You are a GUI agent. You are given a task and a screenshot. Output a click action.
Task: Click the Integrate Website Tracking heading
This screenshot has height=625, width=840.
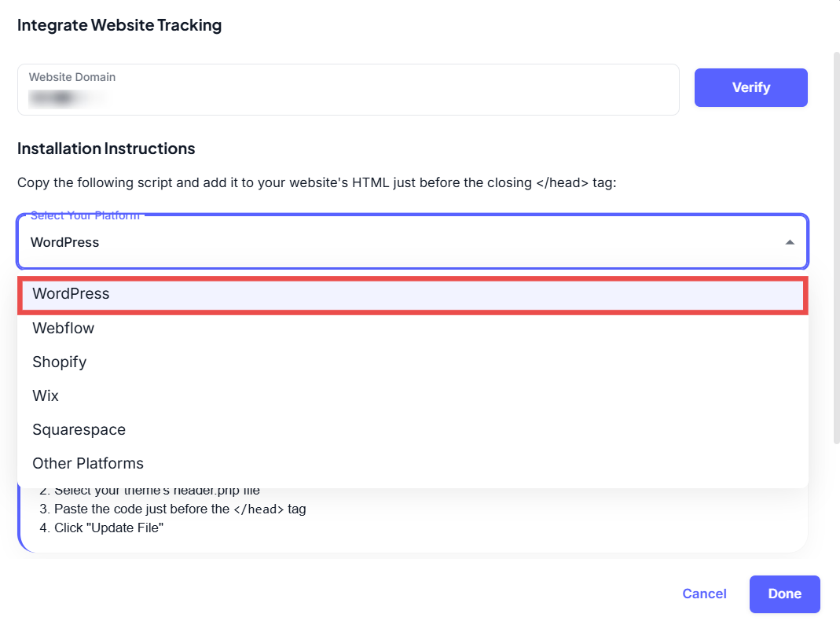click(119, 25)
